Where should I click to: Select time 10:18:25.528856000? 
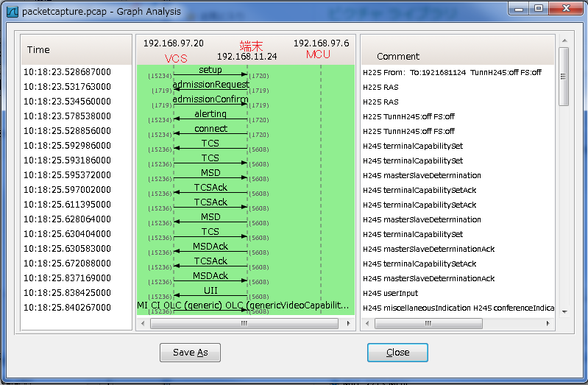coord(67,131)
